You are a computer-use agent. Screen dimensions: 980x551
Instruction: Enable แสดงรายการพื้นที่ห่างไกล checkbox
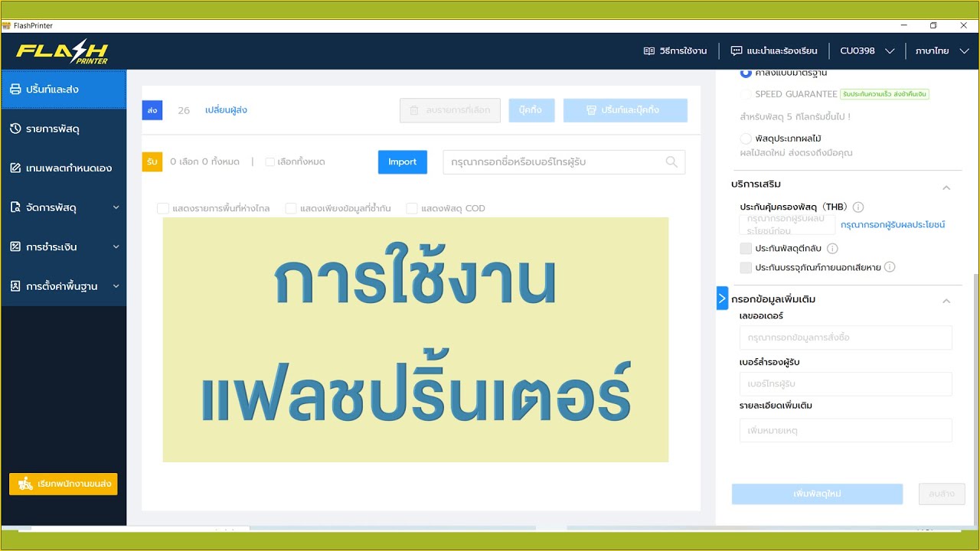[162, 208]
